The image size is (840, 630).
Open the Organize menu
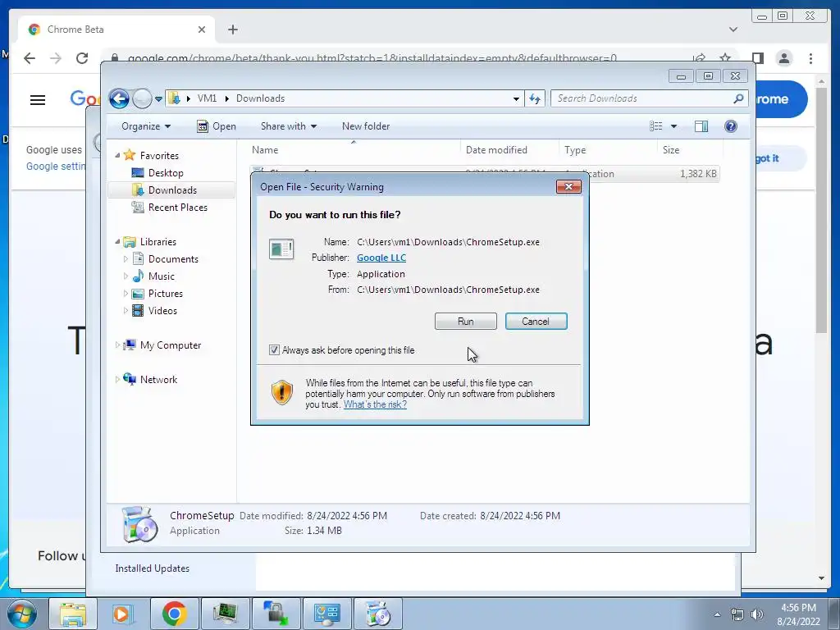pos(146,126)
